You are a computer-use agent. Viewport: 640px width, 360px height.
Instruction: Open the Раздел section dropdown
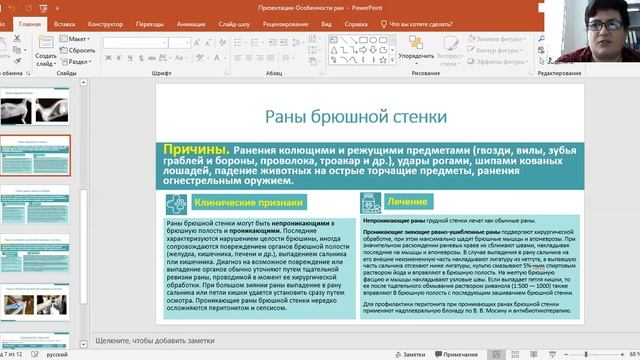pos(76,62)
